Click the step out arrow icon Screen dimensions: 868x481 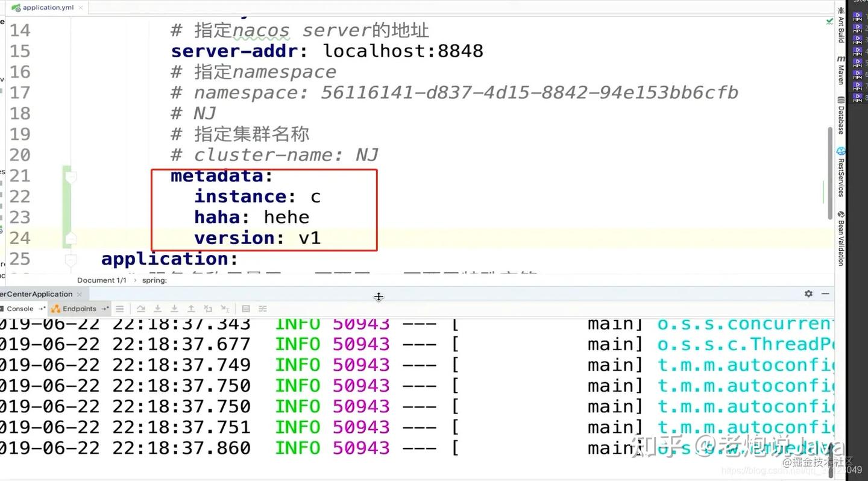[x=191, y=309]
